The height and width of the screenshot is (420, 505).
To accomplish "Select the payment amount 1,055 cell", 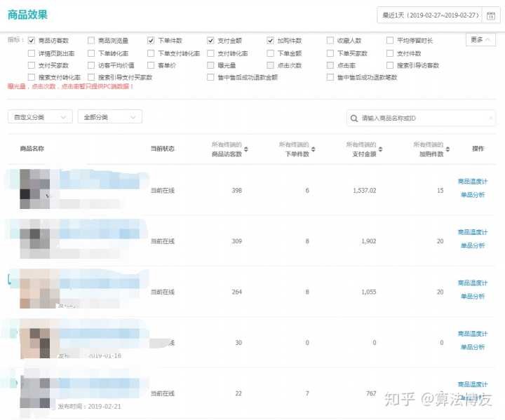I will pos(368,292).
